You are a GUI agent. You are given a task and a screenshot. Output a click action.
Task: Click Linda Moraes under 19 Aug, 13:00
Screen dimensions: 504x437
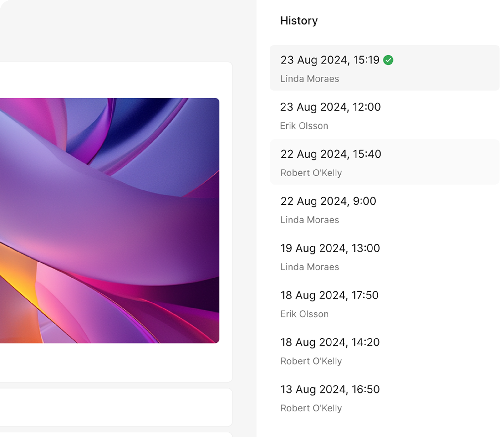pos(310,267)
